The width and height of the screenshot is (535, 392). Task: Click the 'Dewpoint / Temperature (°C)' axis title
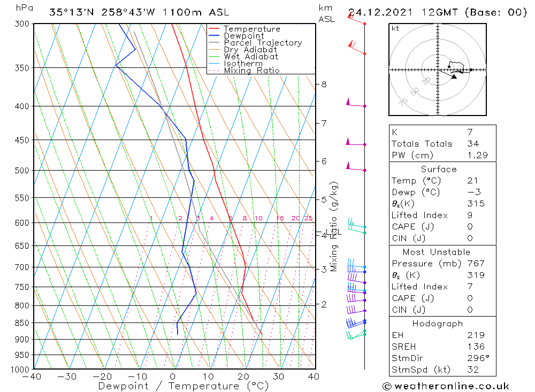pos(184,386)
